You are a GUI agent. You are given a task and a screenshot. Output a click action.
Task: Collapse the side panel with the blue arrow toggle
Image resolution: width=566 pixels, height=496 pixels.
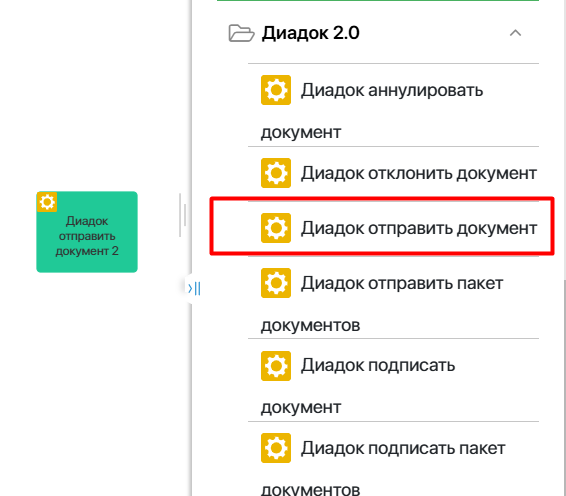[194, 288]
